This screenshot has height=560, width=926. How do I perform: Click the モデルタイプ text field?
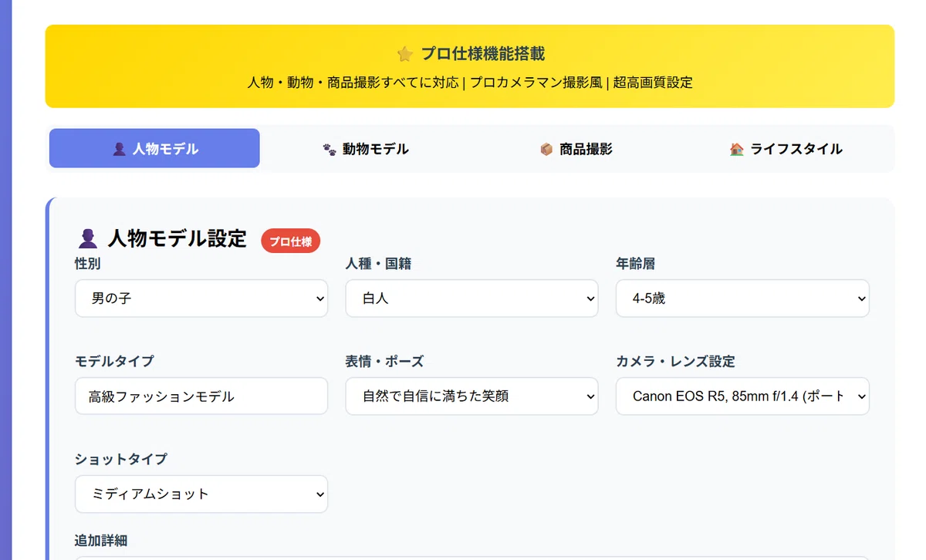click(201, 396)
